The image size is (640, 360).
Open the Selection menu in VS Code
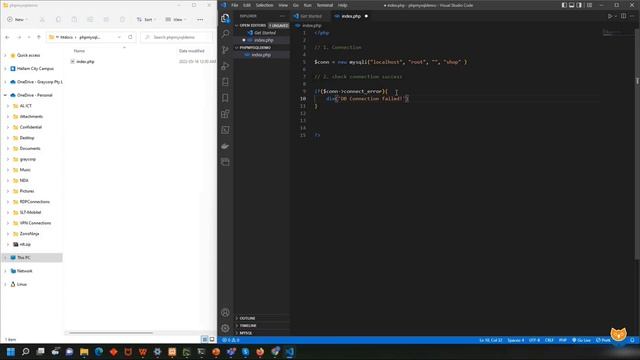click(x=264, y=5)
